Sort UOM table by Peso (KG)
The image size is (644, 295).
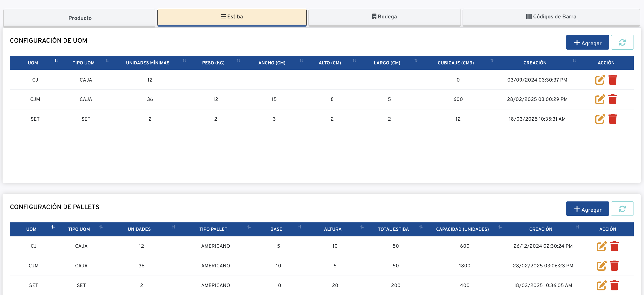(238, 61)
